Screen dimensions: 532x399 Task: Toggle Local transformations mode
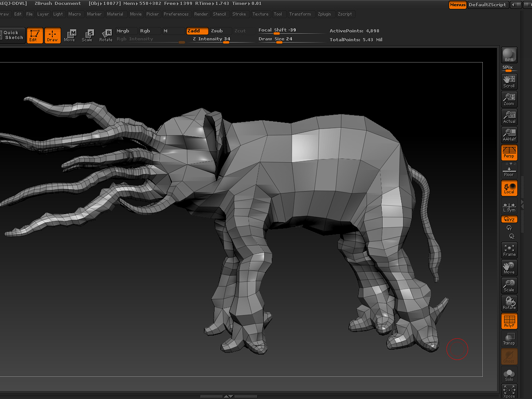tap(509, 188)
